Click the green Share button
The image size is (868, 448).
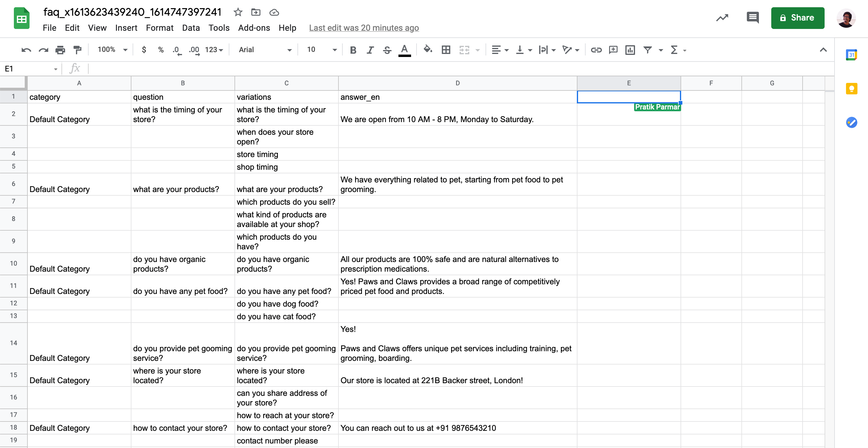tap(797, 18)
